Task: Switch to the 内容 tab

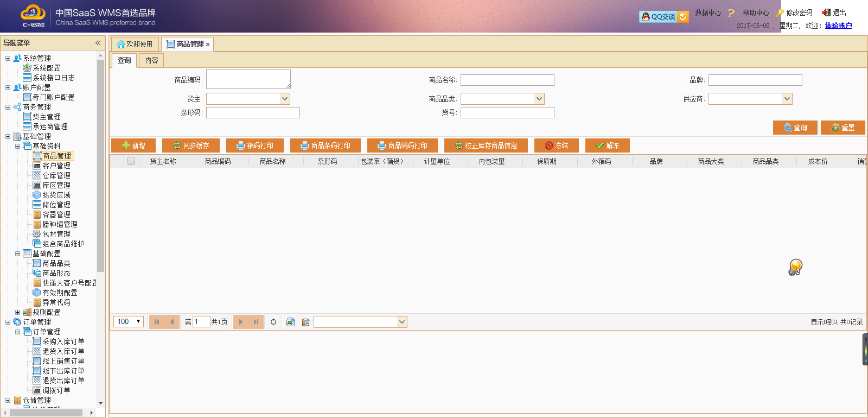Action: (x=151, y=60)
